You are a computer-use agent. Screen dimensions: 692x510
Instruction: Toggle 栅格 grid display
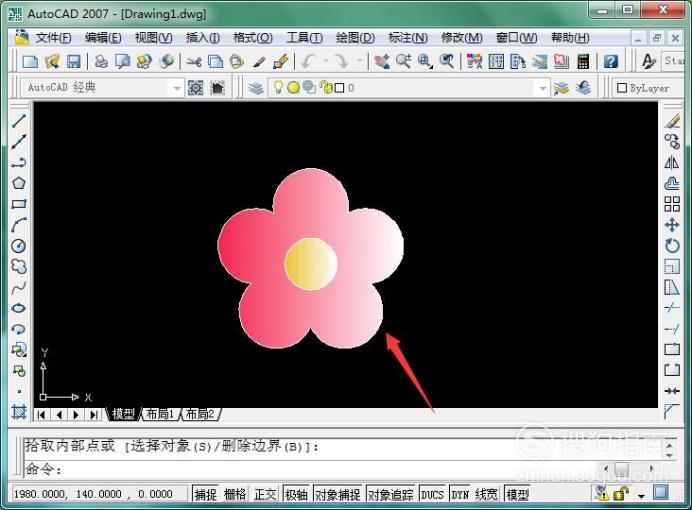[x=235, y=494]
